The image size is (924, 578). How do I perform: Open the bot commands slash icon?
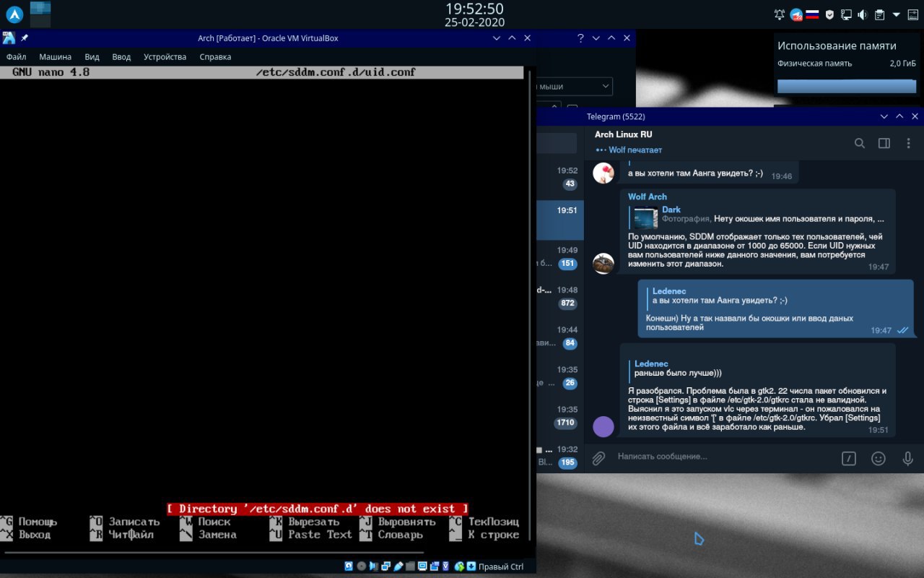pyautogui.click(x=849, y=458)
